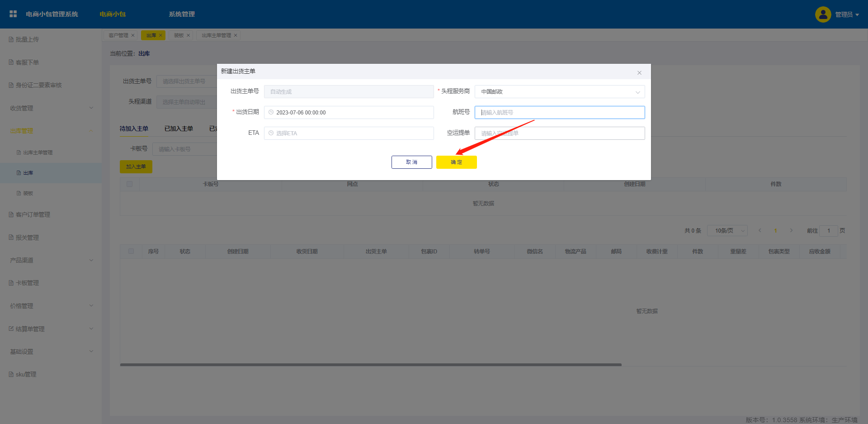This screenshot has height=424, width=868.
Task: Close the 装板 tab with X icon
Action: tap(189, 35)
